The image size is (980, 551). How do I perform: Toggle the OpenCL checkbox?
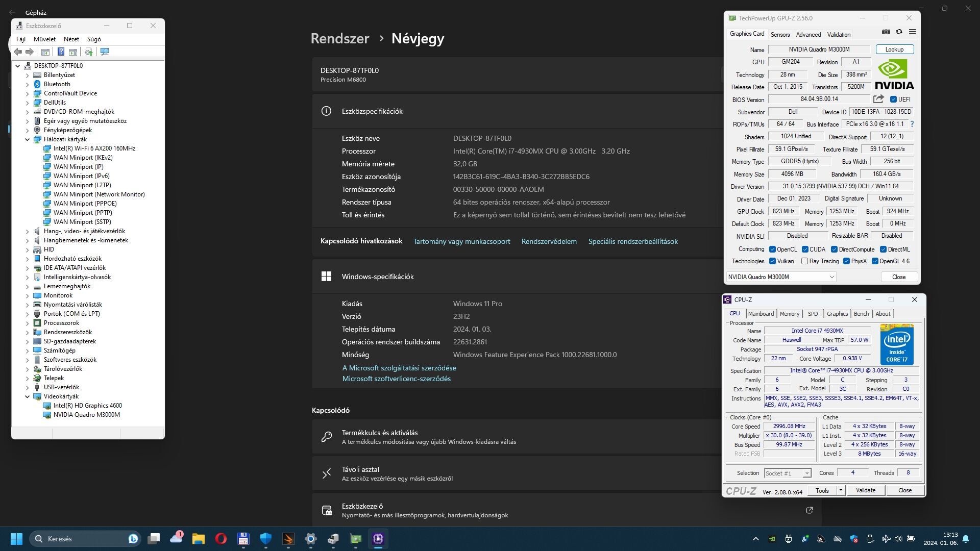coord(772,249)
